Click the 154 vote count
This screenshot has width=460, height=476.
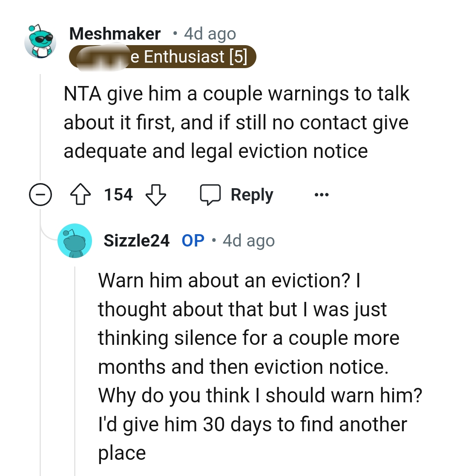tap(118, 195)
